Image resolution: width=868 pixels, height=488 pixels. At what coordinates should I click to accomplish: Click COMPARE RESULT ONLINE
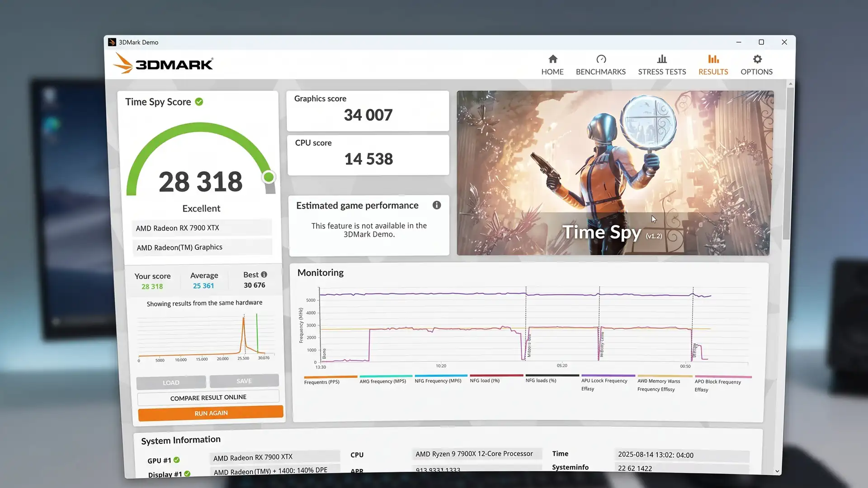208,398
